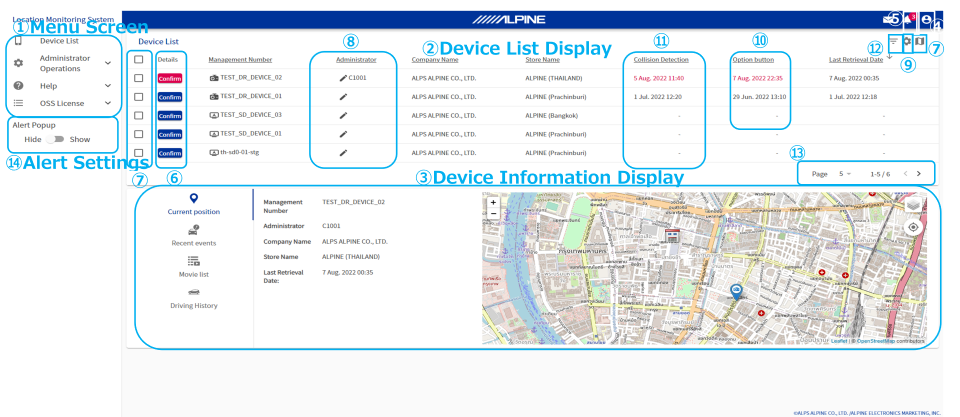Open the mail envelope icon in header
Viewport: 960px width, 417px height.
[x=888, y=19]
